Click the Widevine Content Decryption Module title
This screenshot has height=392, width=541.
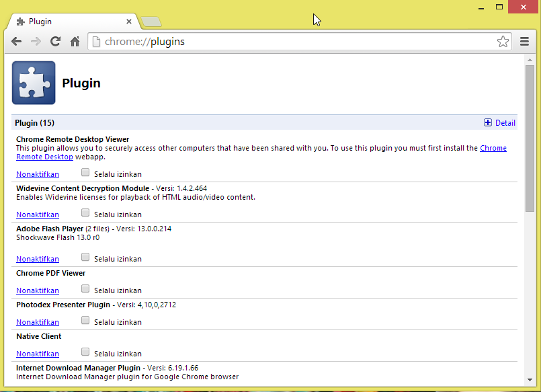83,188
